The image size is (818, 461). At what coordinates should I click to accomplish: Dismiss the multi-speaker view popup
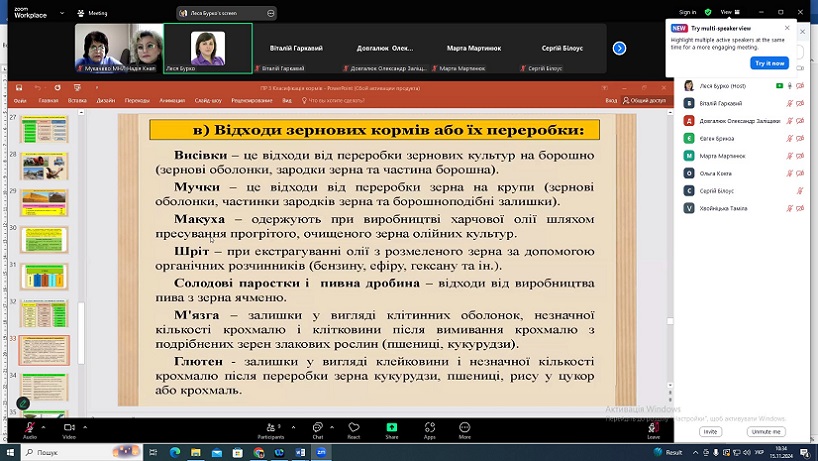pos(787,28)
